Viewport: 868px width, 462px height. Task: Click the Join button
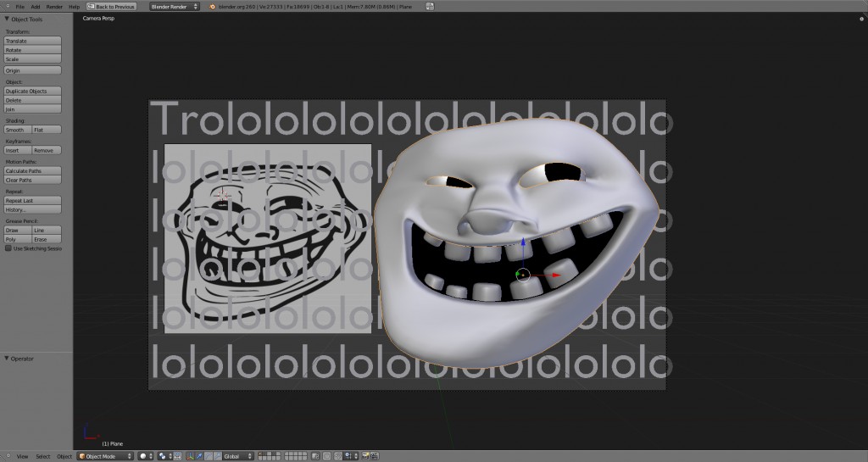[x=33, y=109]
